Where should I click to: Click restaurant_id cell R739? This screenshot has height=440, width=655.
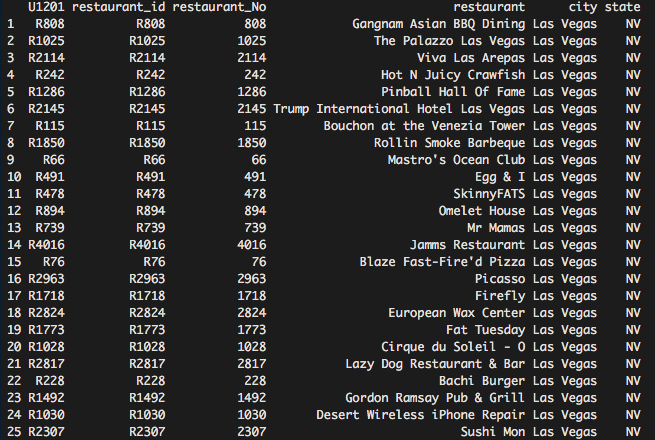coord(151,228)
